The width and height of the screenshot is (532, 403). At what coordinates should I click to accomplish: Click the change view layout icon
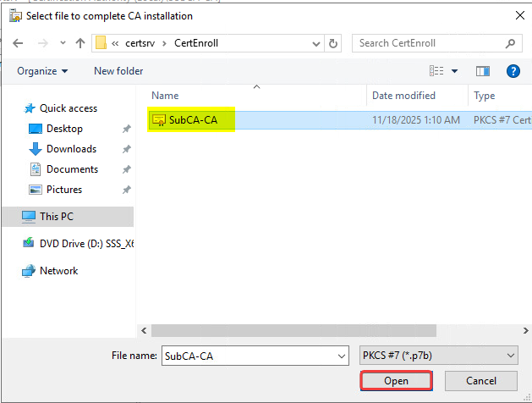pos(436,71)
